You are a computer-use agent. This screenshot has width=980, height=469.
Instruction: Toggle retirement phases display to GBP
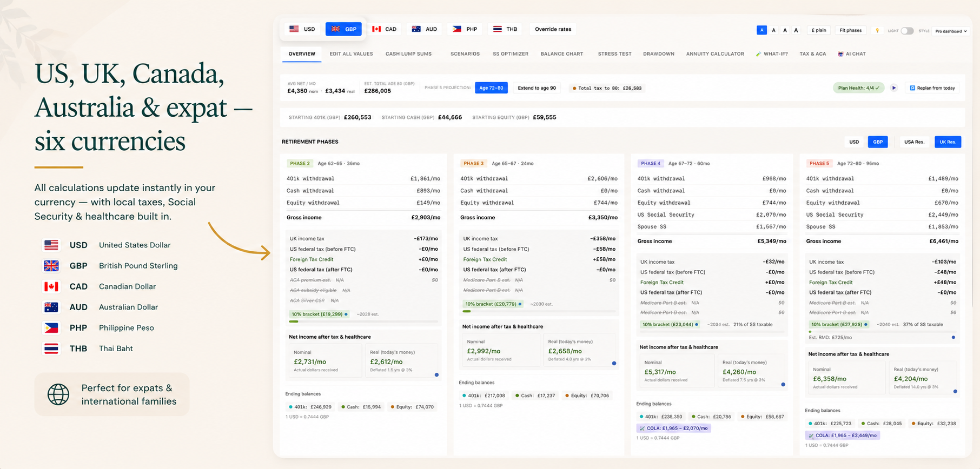[878, 142]
